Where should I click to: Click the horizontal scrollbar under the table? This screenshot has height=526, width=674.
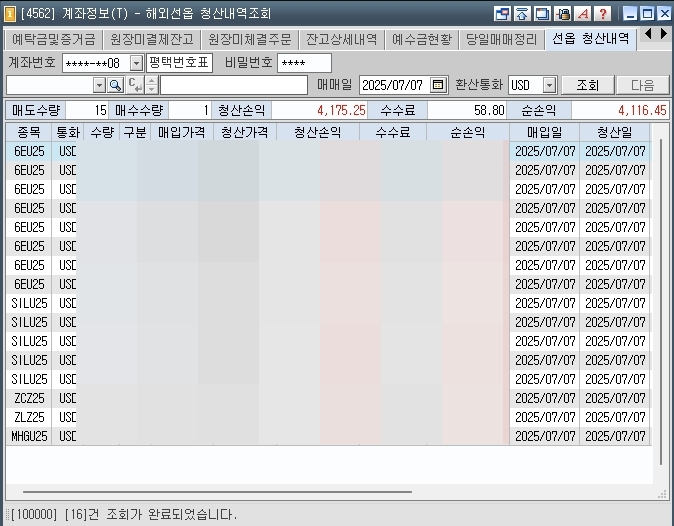click(217, 492)
